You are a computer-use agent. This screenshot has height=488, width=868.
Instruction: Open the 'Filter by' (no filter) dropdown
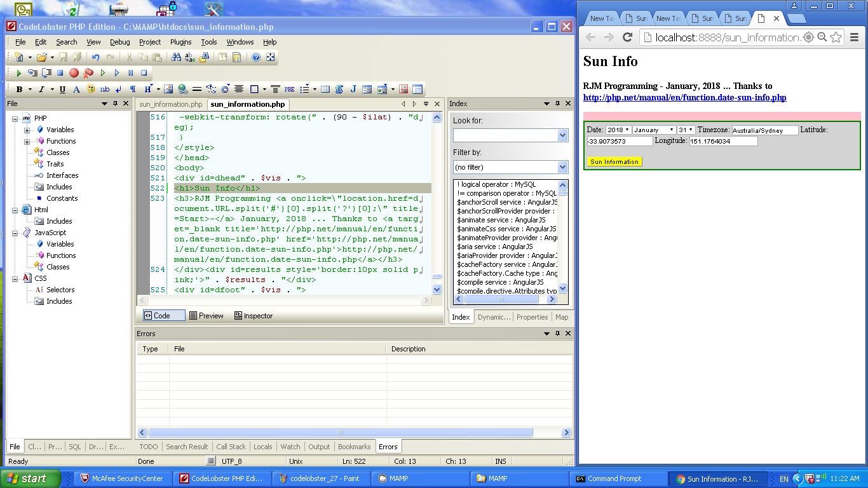point(562,167)
